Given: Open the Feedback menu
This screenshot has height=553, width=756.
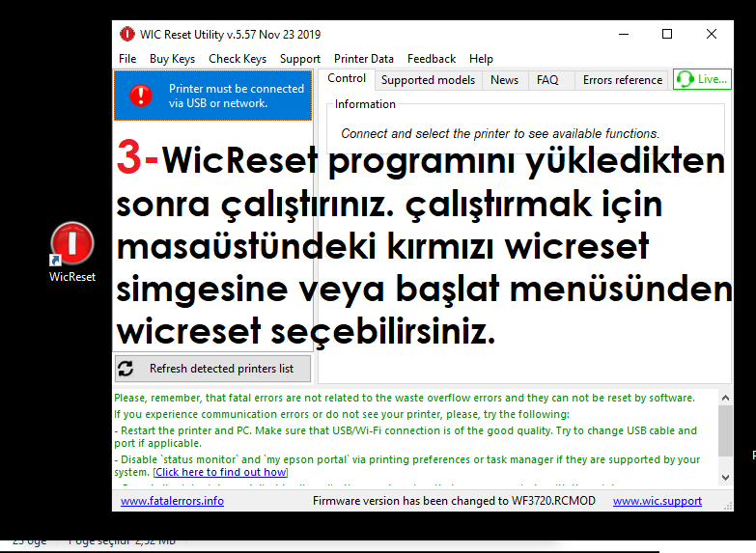Looking at the screenshot, I should tap(432, 59).
